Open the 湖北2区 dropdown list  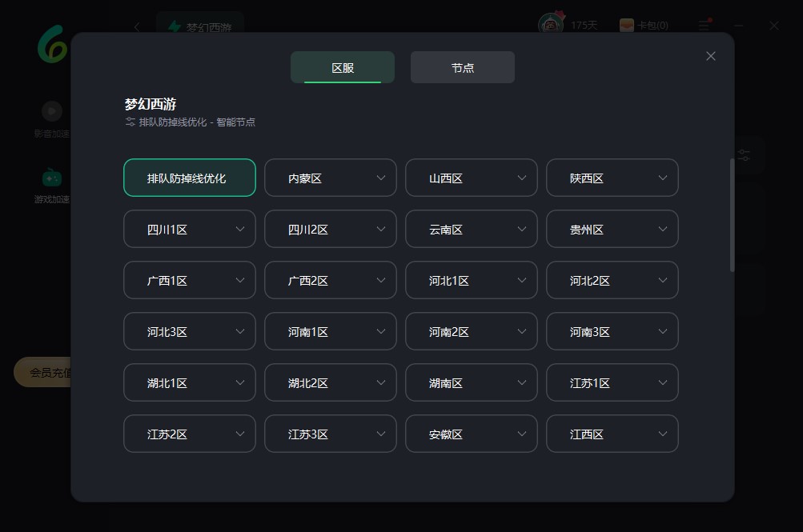(331, 382)
